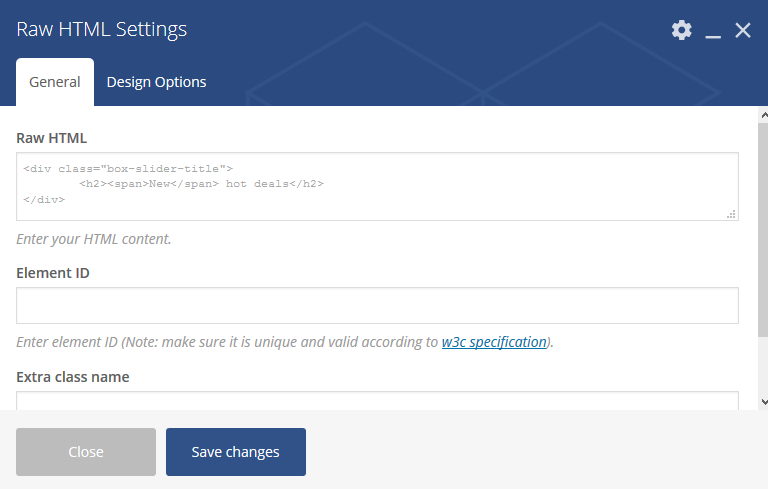Click the 'Enter your HTML content' hint
This screenshot has height=489, width=768.
pos(94,239)
